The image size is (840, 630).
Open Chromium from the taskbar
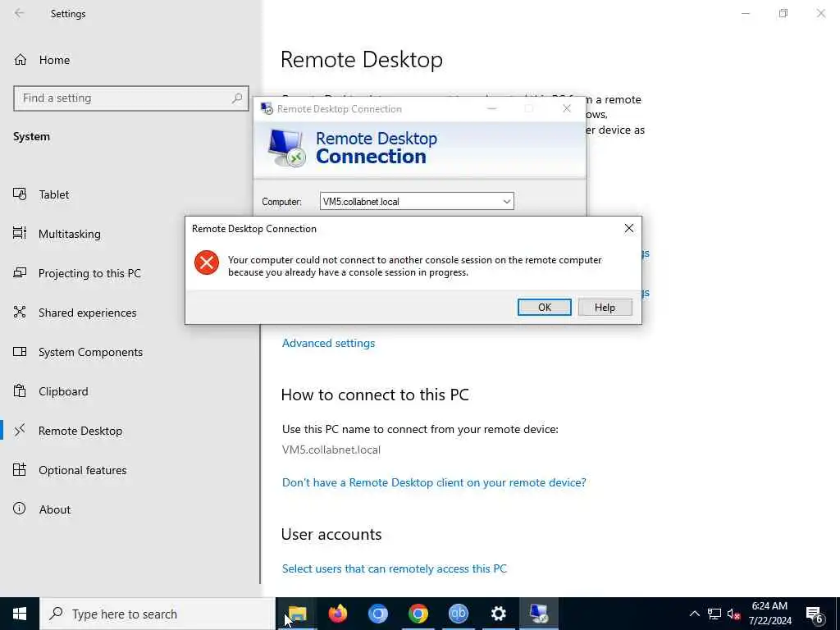pos(377,614)
